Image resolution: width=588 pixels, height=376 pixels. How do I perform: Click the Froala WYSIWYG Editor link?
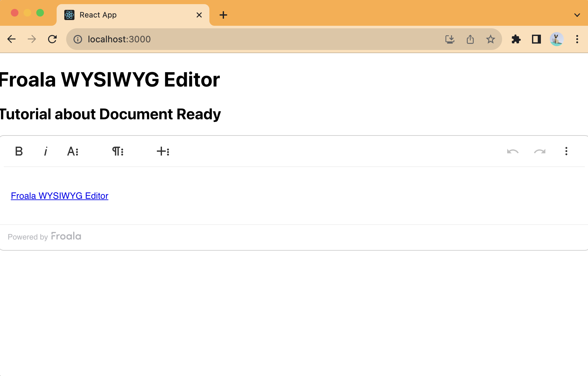coord(59,196)
